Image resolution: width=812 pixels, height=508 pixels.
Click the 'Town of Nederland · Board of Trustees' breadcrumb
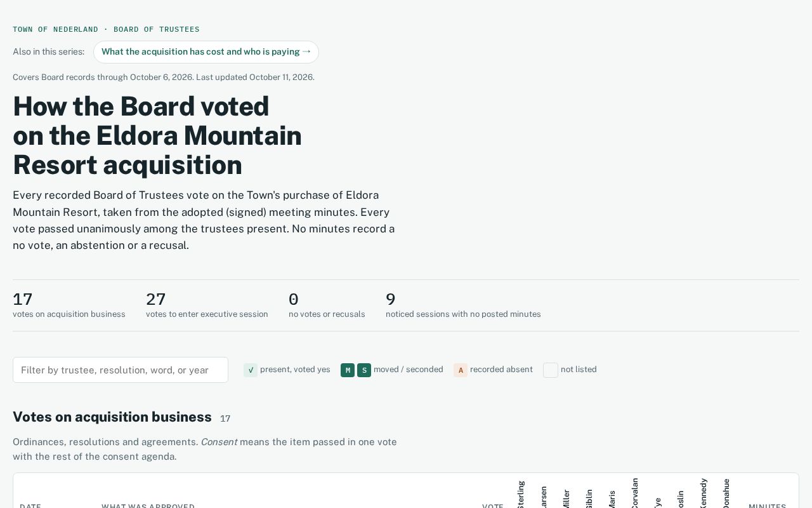pyautogui.click(x=106, y=29)
